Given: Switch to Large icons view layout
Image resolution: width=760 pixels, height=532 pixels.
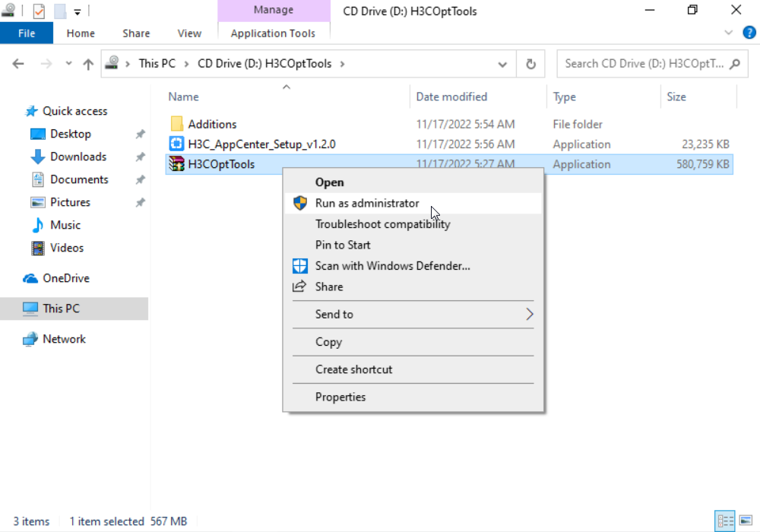Looking at the screenshot, I should pos(746,521).
